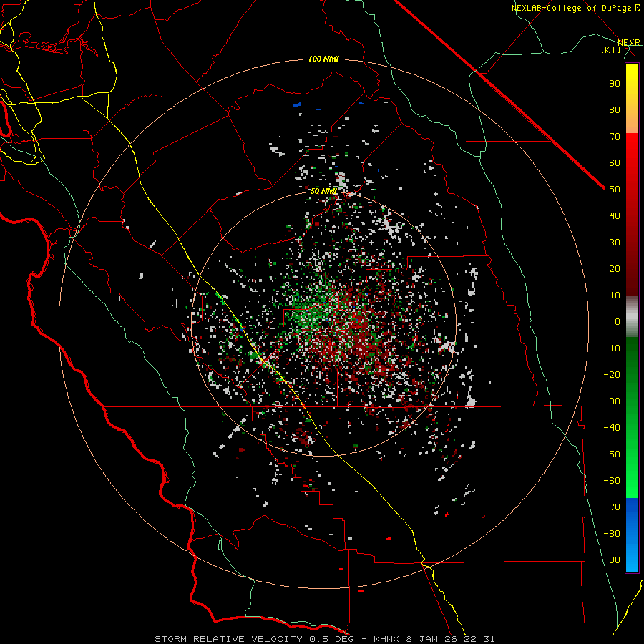
Task: Select the 60 value on velocity scale
Action: (615, 162)
